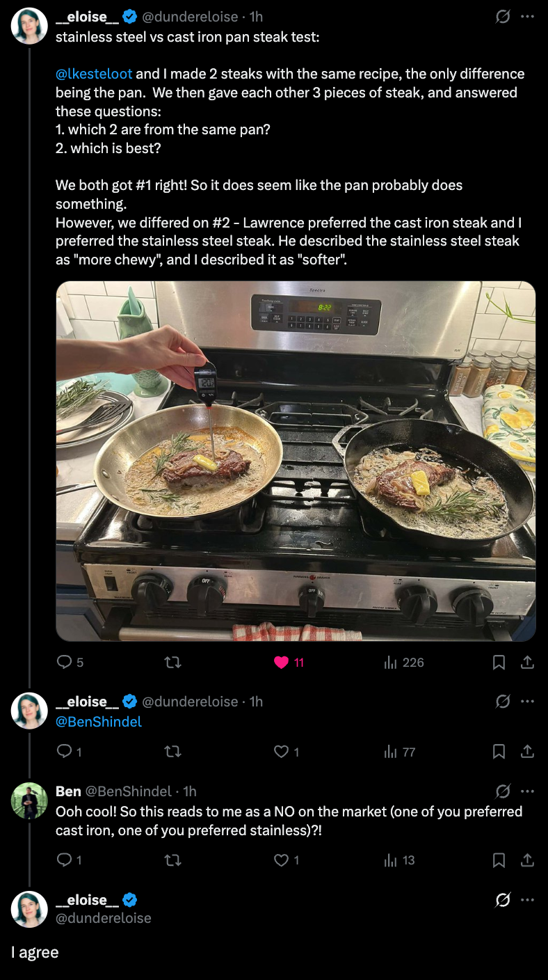Open the stovetop steak photo
548x980 pixels.
coord(296,461)
